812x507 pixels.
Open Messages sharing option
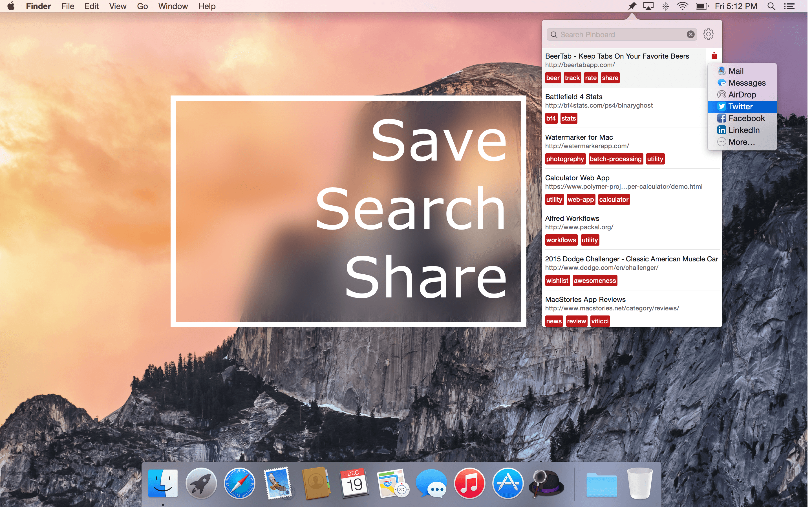pos(747,82)
